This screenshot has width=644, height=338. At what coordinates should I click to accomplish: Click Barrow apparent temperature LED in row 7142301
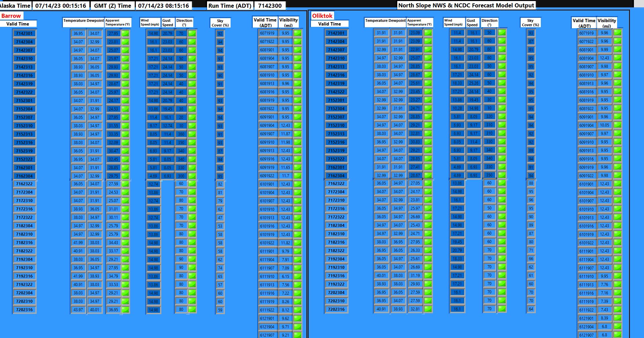point(125,33)
